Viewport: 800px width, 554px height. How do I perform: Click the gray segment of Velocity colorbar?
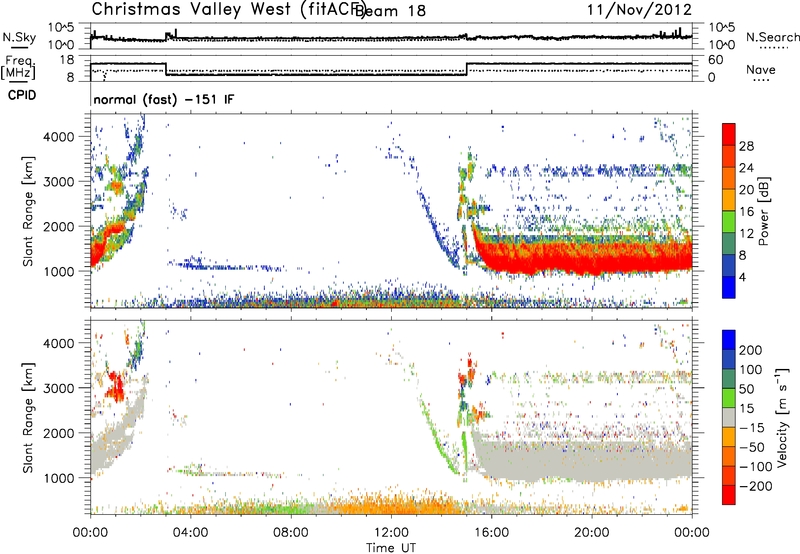tap(729, 417)
